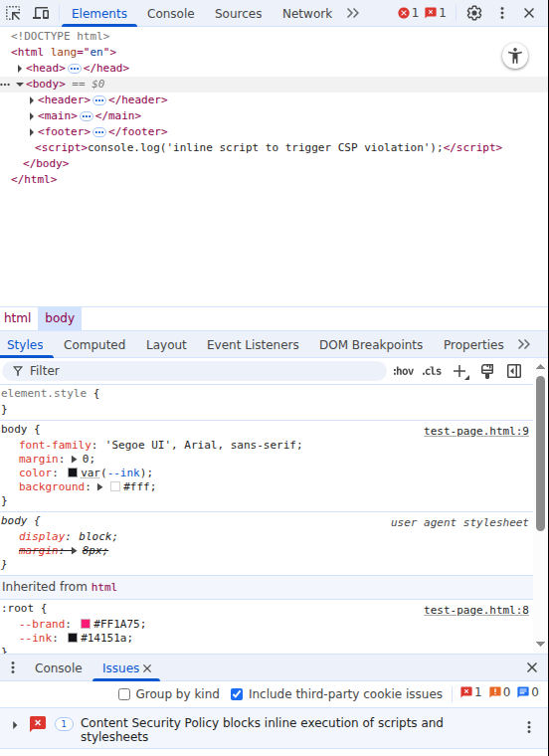Click the ellipsis badge inside footer tag
This screenshot has height=756, width=549.
[99, 132]
